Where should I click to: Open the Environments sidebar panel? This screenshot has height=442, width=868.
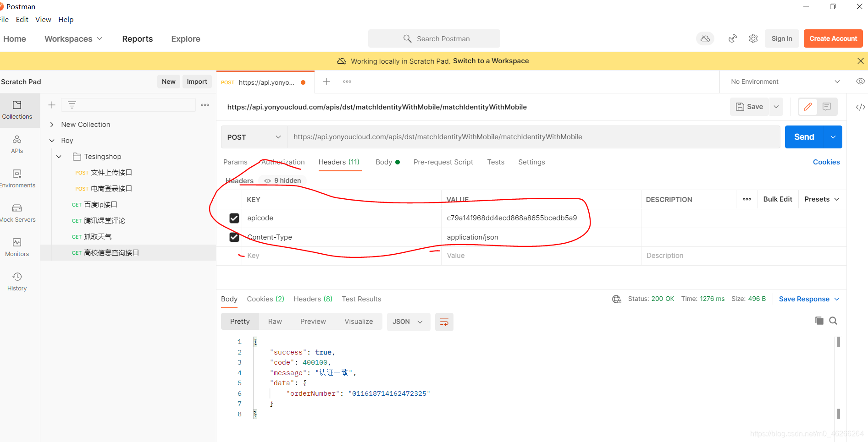click(x=17, y=179)
